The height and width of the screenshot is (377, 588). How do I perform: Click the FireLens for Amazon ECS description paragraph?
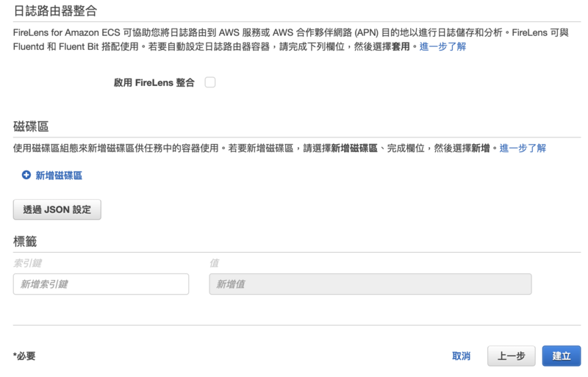click(x=291, y=40)
